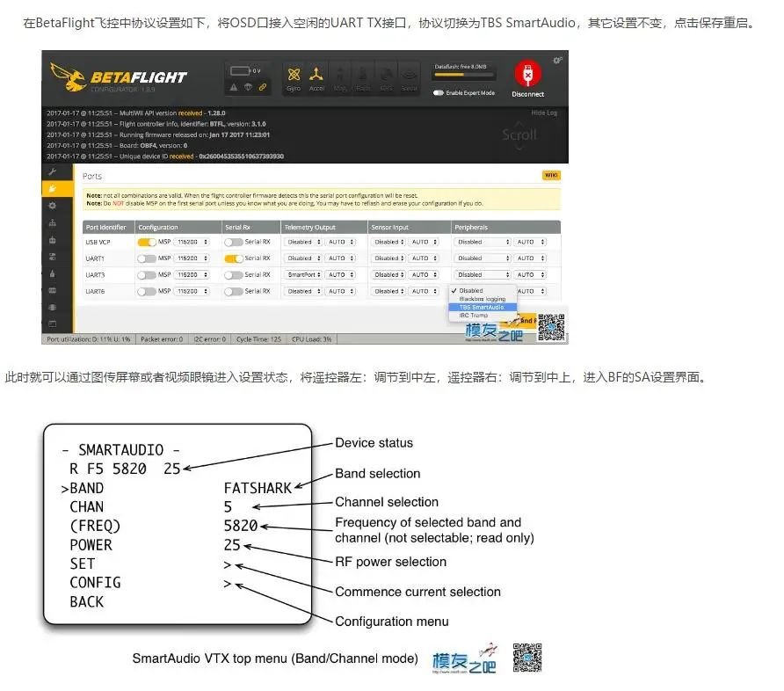The height and width of the screenshot is (691, 784).
Task: Choose Blackbox logging in peripherals menu
Action: click(482, 299)
